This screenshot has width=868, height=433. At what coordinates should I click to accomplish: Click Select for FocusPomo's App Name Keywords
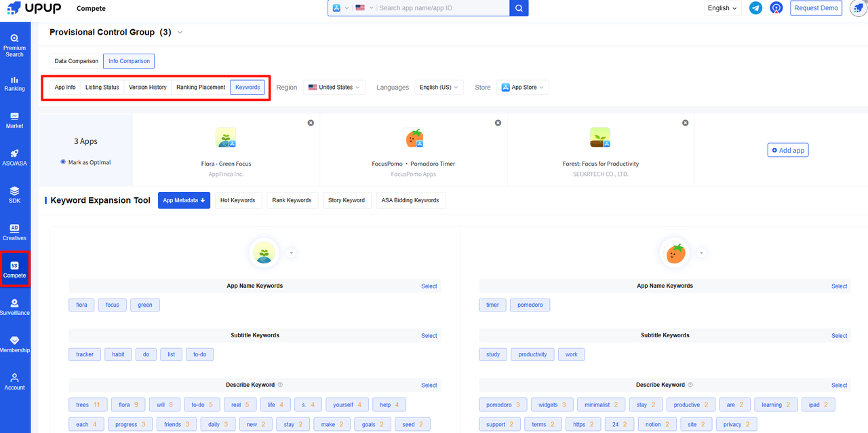840,286
